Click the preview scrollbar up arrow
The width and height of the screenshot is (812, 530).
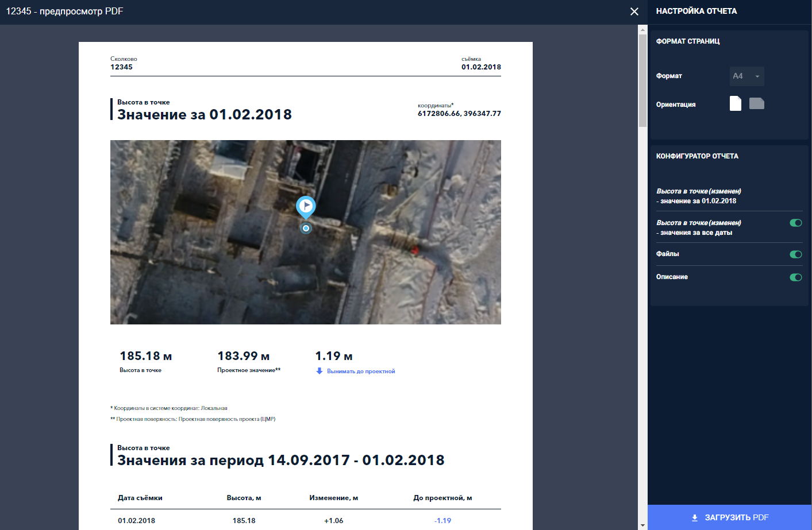tap(642, 29)
